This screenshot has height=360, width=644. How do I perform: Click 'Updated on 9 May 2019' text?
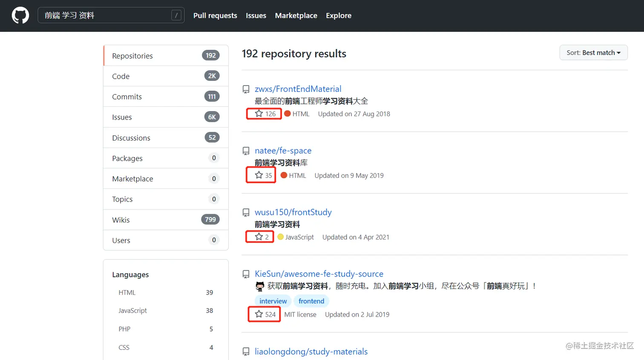tap(349, 176)
